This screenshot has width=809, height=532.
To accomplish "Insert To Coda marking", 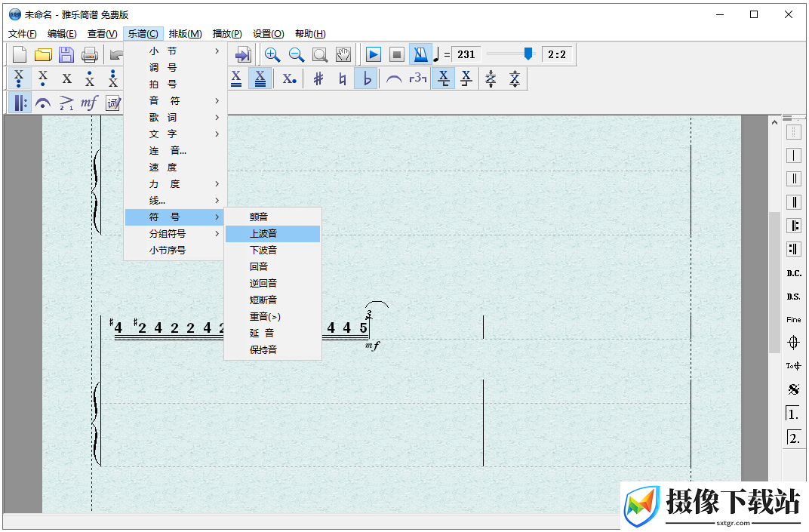I will pyautogui.click(x=793, y=366).
